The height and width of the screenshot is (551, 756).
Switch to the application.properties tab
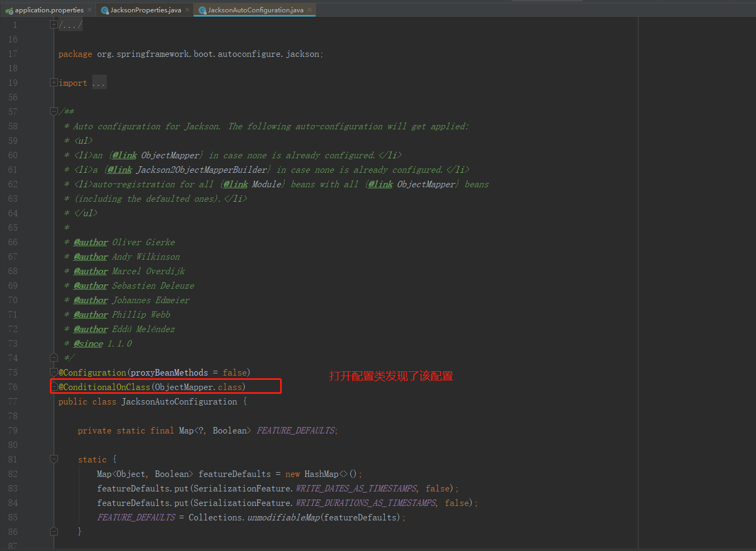[49, 10]
